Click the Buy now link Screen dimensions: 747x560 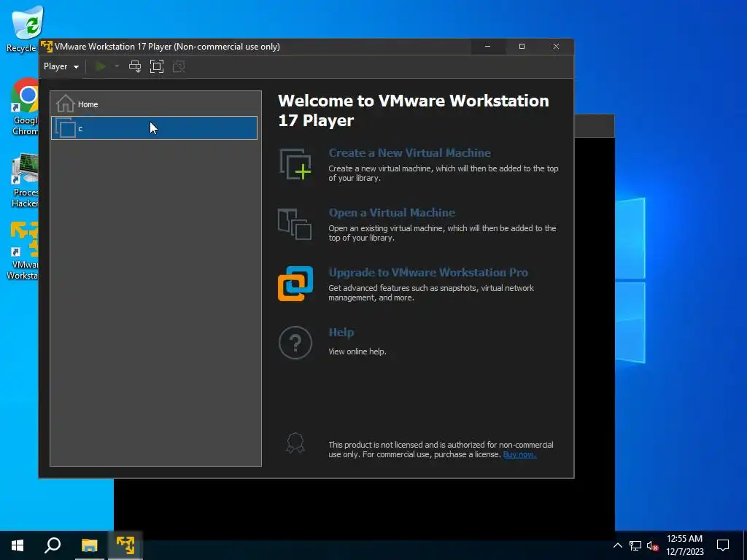519,454
